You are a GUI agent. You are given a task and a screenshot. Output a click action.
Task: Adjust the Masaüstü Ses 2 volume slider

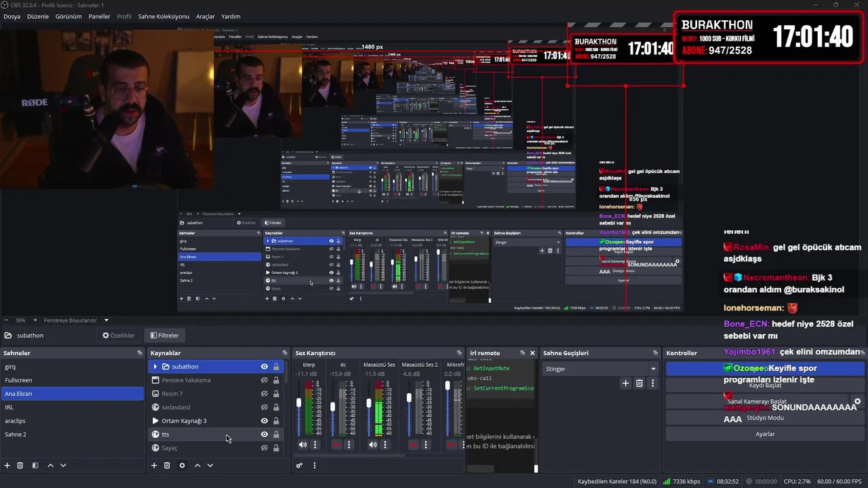coord(409,399)
